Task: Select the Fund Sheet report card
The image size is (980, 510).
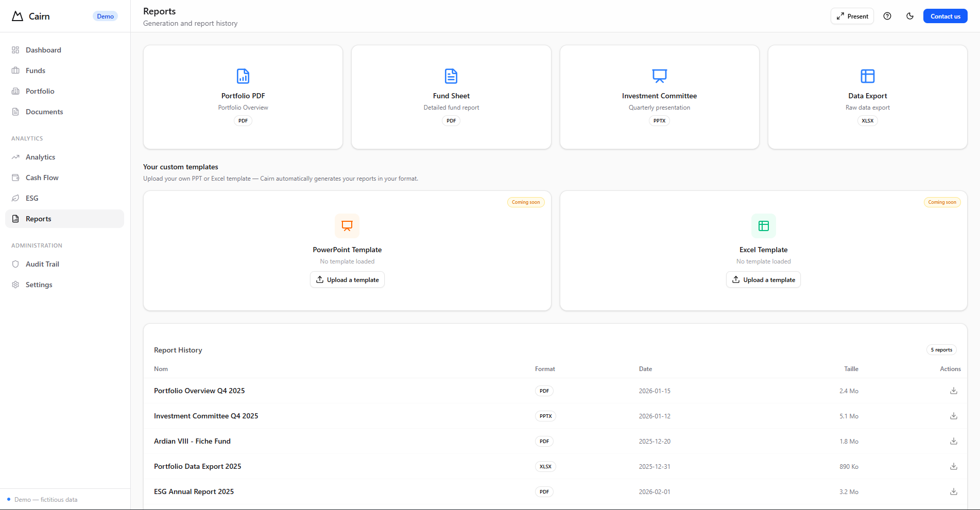Action: (x=451, y=97)
